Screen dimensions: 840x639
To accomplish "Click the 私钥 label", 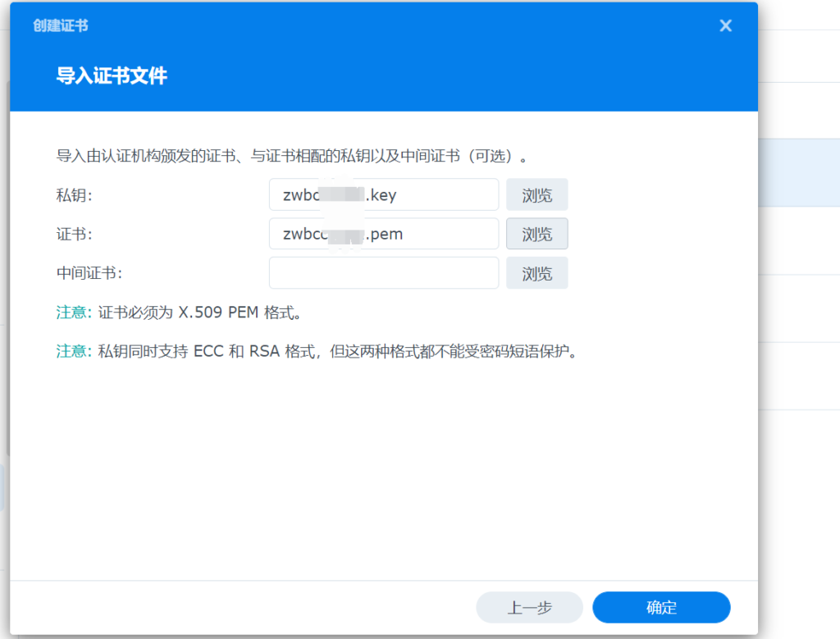I will (73, 195).
